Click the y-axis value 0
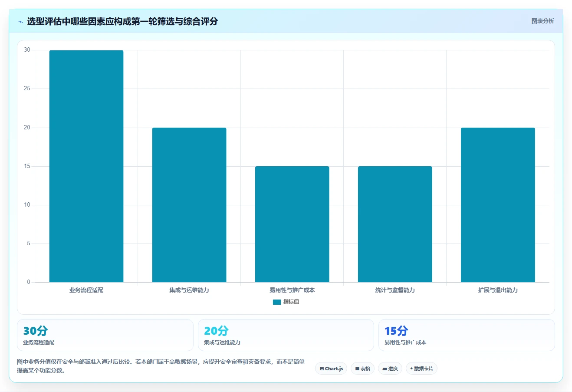Screen dimensions: 572x392 [x=29, y=282]
